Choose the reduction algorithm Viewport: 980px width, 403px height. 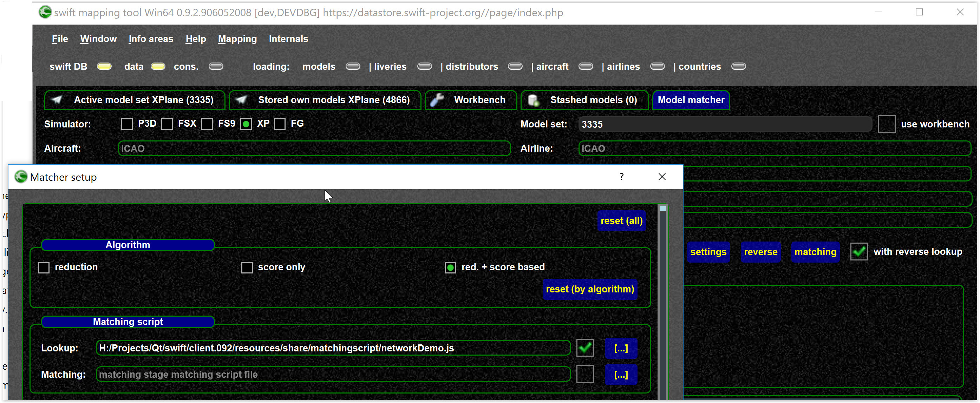[x=44, y=267]
